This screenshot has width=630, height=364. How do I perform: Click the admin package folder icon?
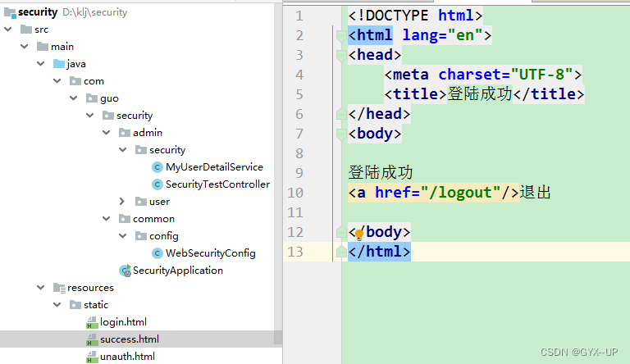(x=125, y=133)
